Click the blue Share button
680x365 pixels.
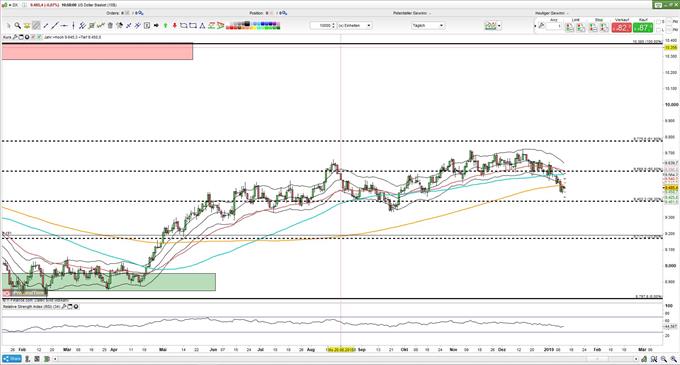tap(12, 359)
